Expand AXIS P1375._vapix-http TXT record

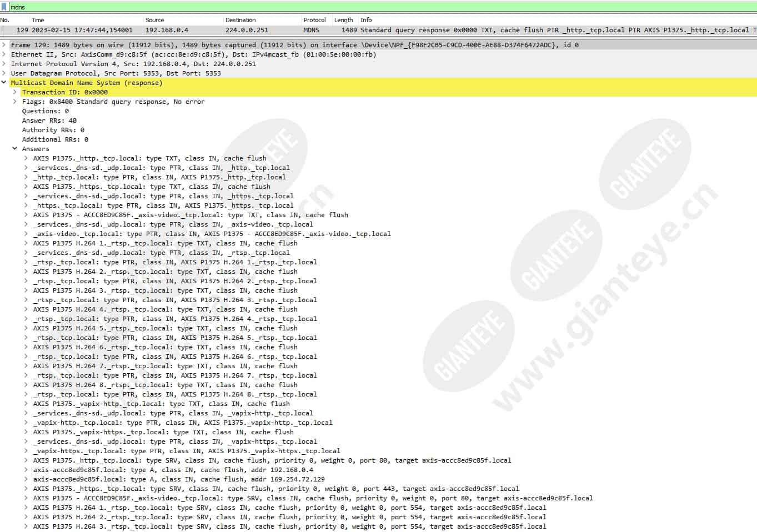click(x=26, y=404)
